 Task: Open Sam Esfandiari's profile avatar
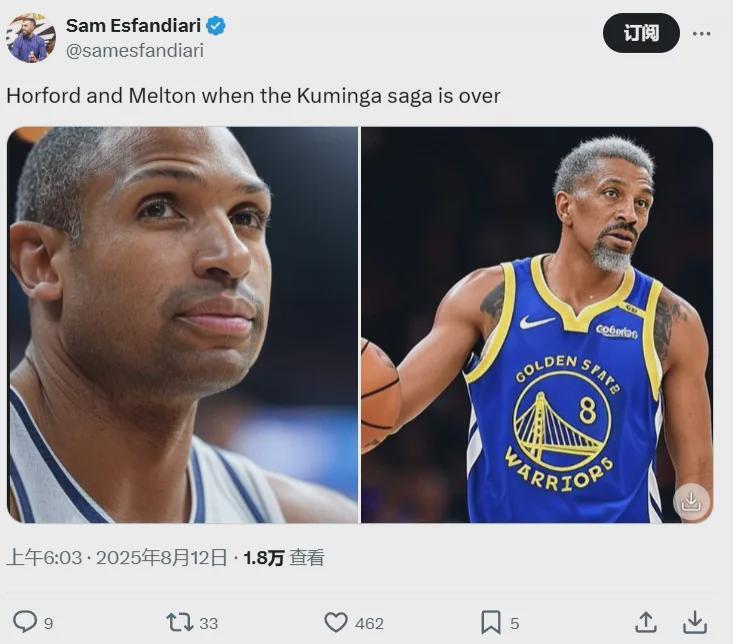pos(30,38)
